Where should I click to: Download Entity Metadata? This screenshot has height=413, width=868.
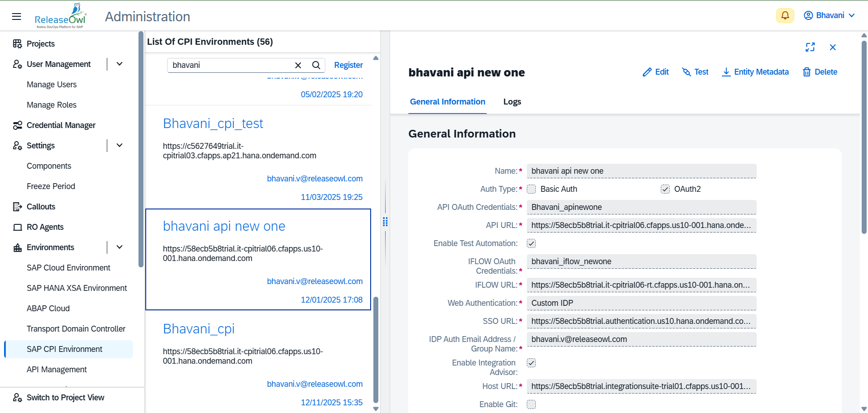[x=755, y=72]
